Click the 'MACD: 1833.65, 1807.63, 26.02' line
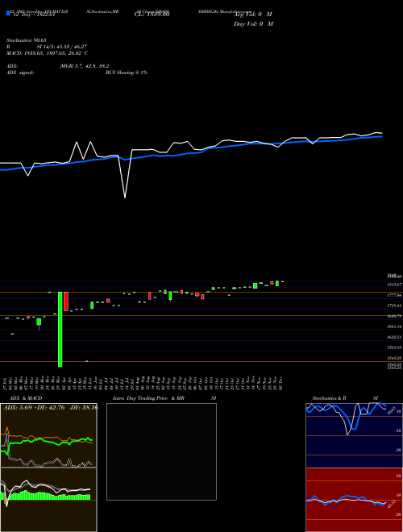Viewport: 403px width, 532px height. 45,53
